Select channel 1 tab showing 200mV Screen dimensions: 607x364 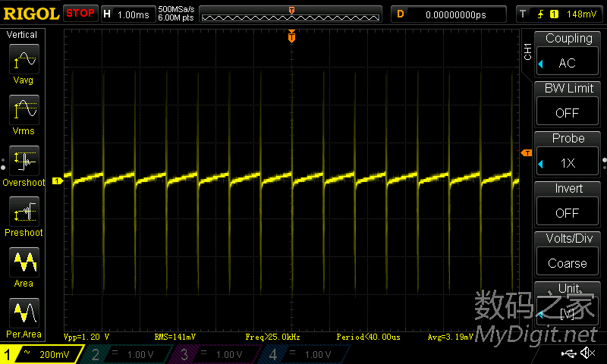click(x=41, y=354)
